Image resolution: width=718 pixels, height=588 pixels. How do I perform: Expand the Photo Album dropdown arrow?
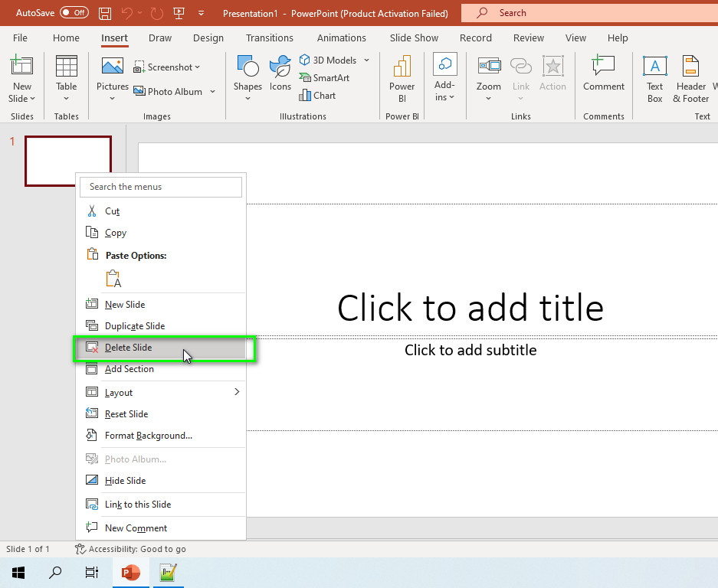point(212,92)
